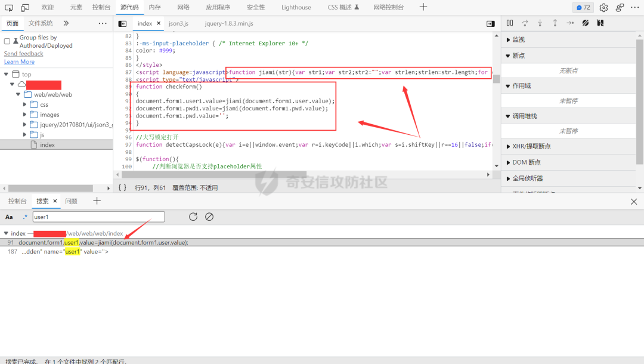Viewport: 644px width, 364px height.
Task: Open the Lighthouse tab
Action: tap(296, 7)
